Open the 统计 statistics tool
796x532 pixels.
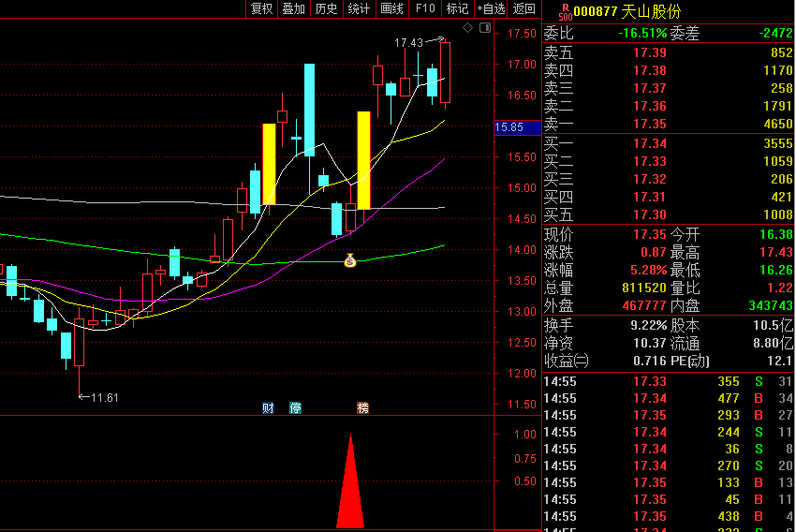359,8
